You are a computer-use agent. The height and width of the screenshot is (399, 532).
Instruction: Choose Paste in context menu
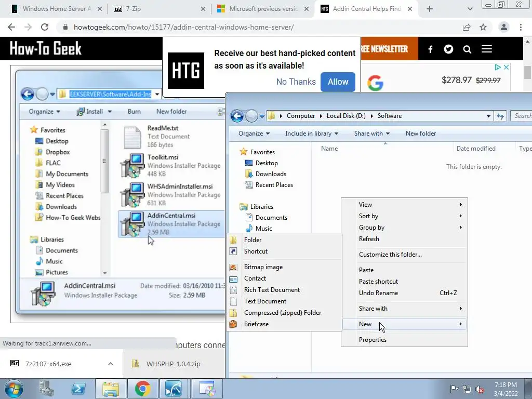tap(404, 270)
